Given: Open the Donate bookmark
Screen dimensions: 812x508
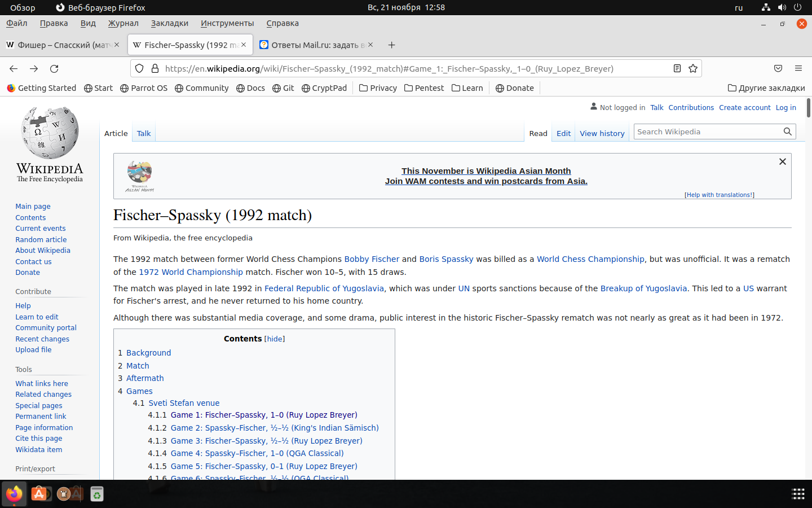Looking at the screenshot, I should click(x=515, y=88).
